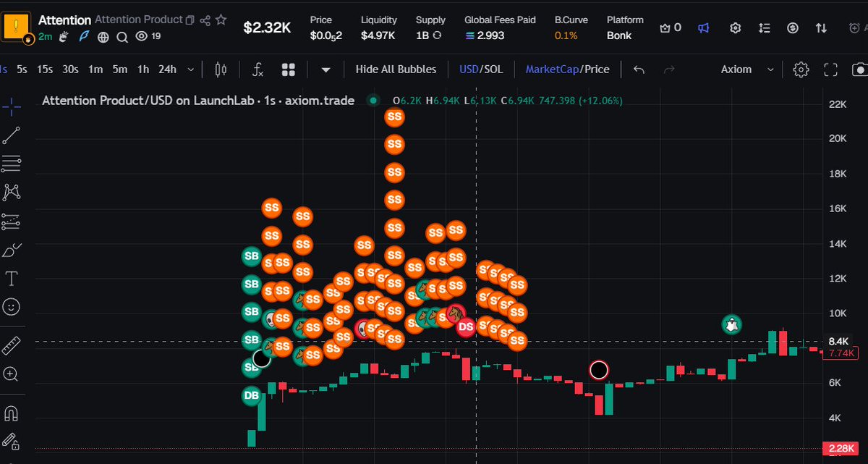
Task: Click the 2.28K price label on axis
Action: 842,448
